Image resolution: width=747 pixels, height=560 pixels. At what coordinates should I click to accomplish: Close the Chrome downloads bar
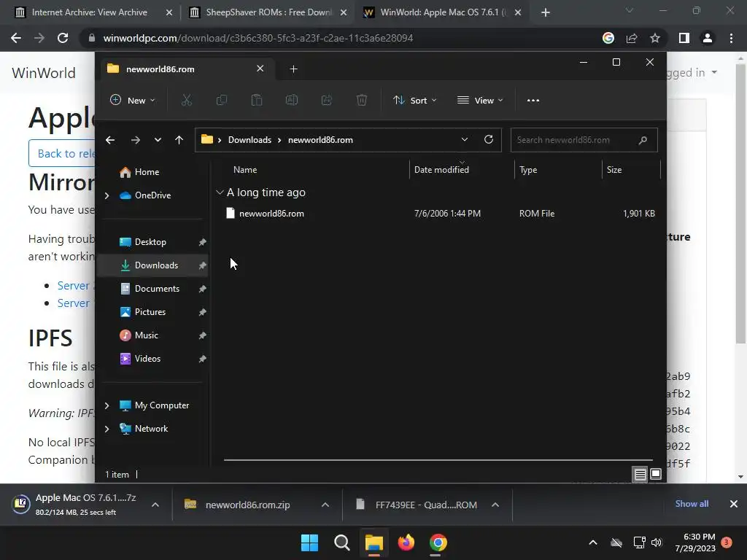pos(734,504)
